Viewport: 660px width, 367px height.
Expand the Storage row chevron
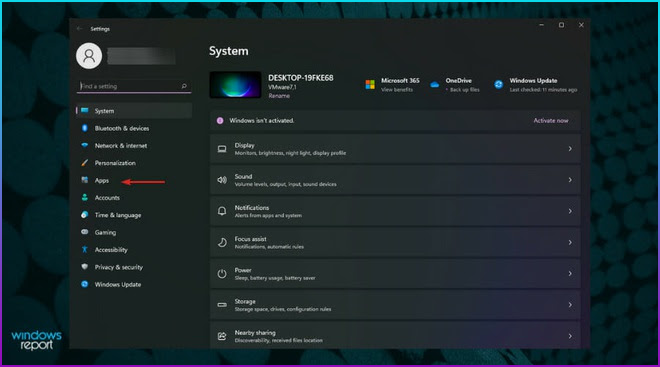tap(570, 305)
